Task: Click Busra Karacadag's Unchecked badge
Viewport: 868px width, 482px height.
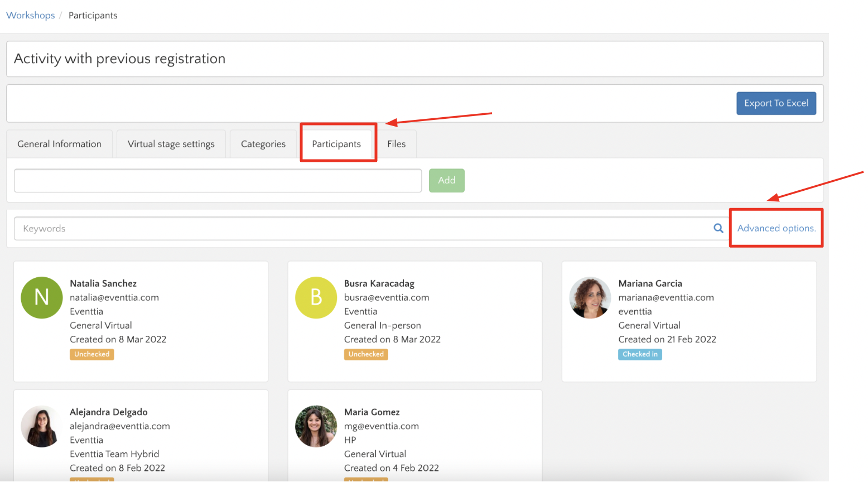Action: [366, 354]
